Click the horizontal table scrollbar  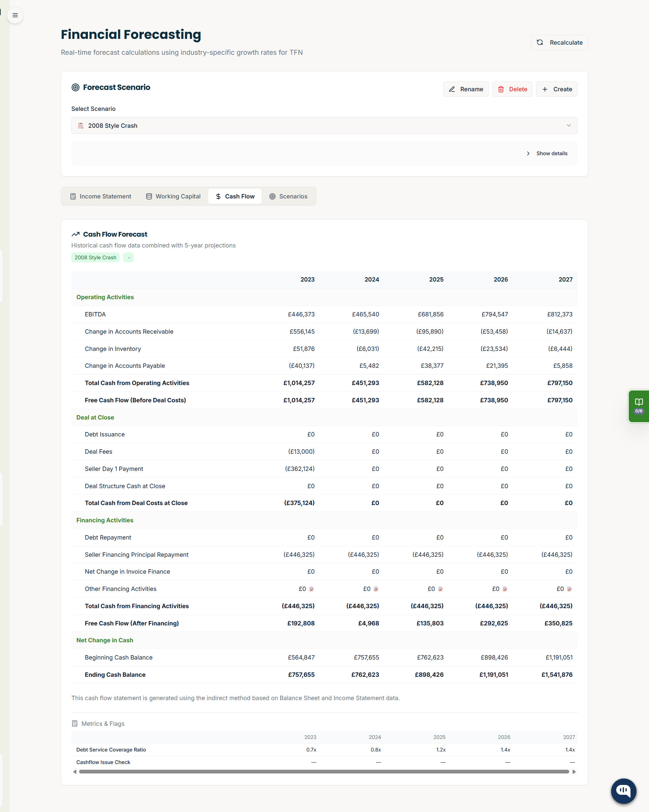[324, 772]
